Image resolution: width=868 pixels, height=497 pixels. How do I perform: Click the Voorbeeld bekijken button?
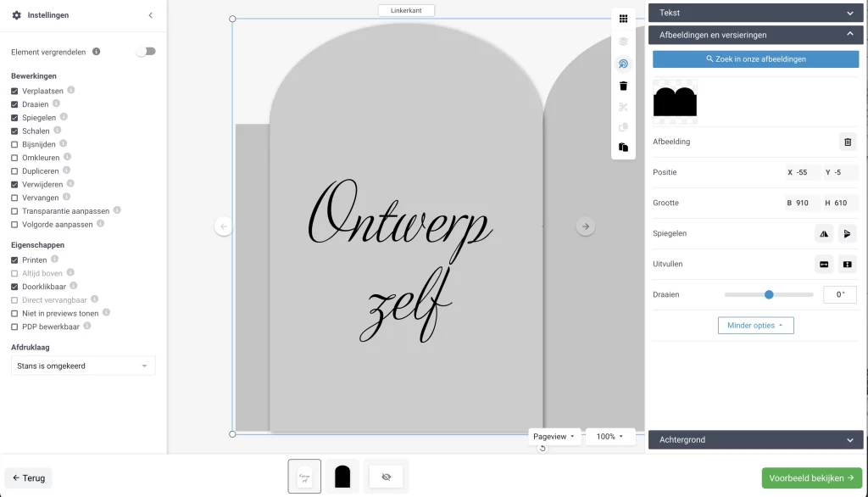tap(811, 477)
